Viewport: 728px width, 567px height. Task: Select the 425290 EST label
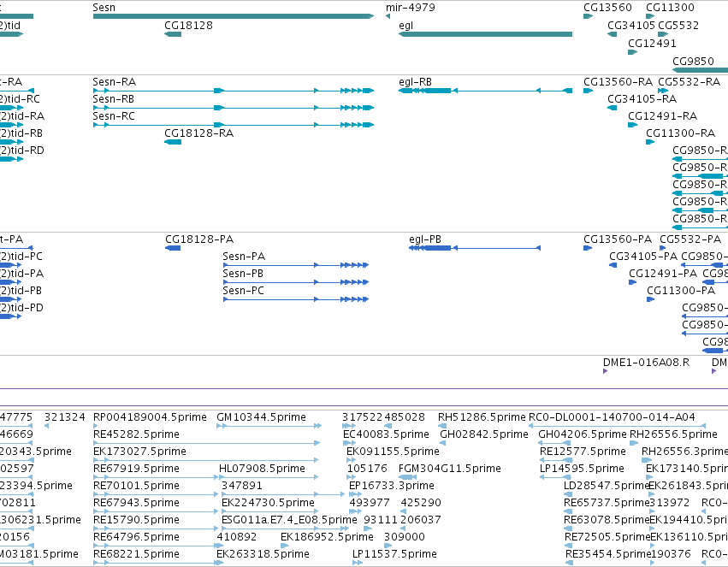(421, 503)
